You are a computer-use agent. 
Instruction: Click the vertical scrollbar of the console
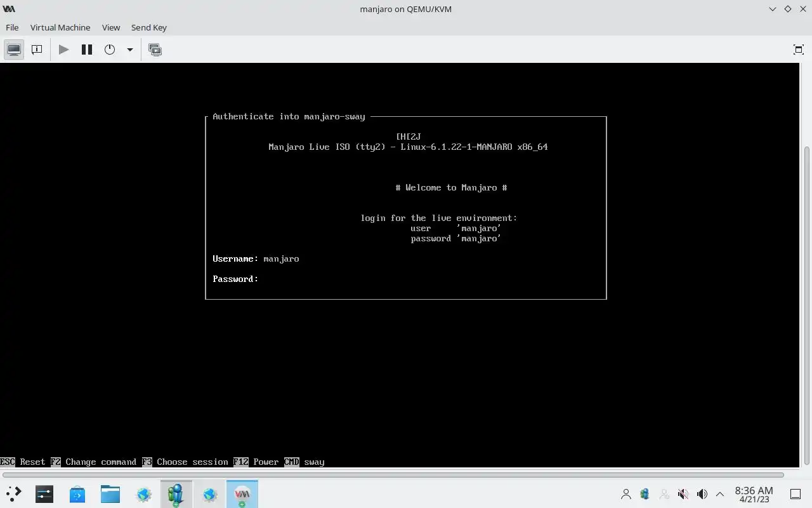point(807,305)
